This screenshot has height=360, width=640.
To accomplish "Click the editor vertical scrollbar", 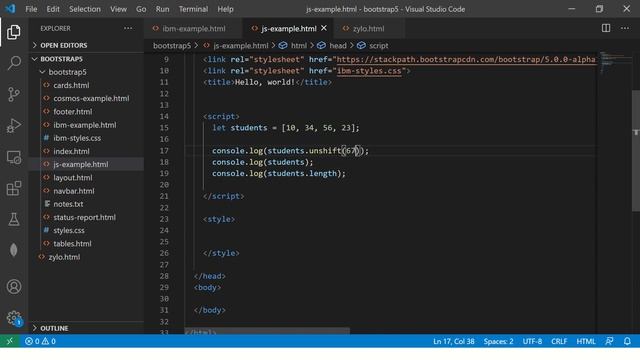I will pos(636,151).
